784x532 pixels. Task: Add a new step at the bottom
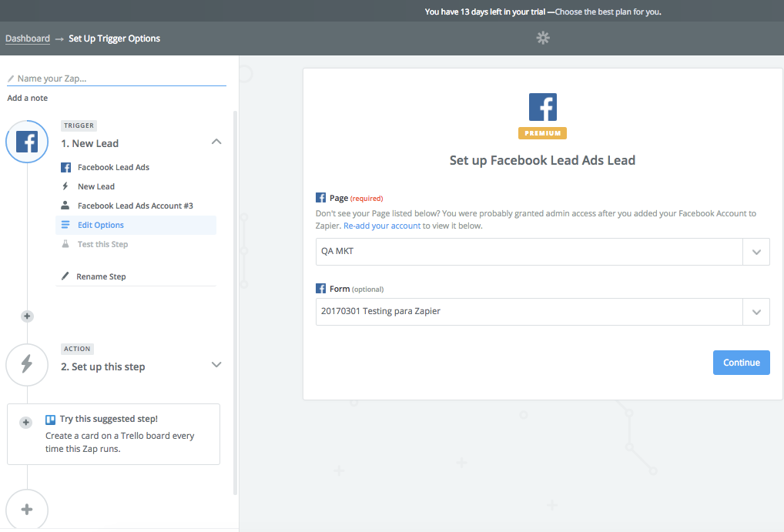click(27, 510)
